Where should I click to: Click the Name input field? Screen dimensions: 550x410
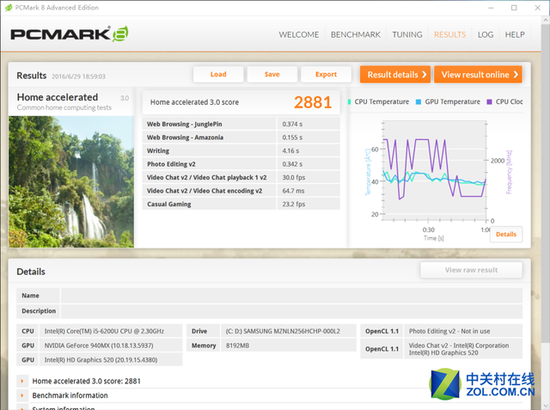point(291,296)
